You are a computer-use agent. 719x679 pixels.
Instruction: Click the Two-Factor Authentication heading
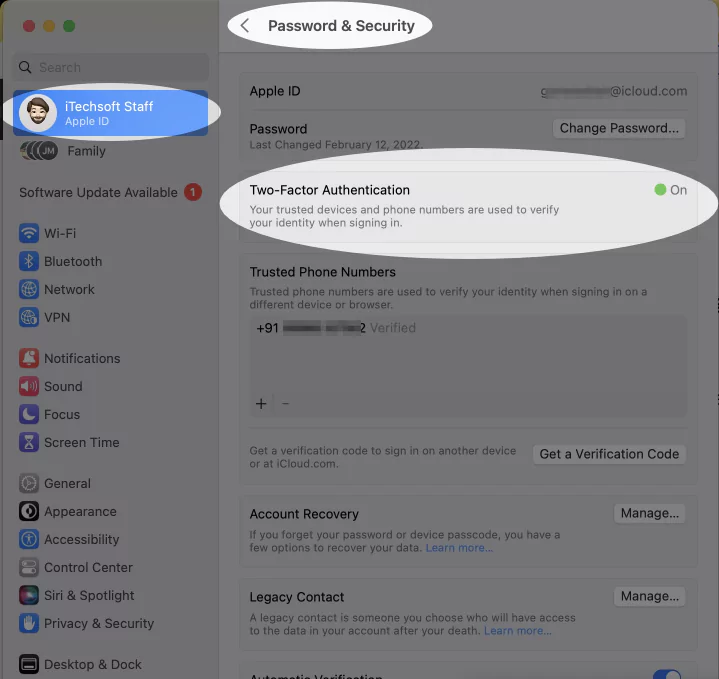[330, 190]
